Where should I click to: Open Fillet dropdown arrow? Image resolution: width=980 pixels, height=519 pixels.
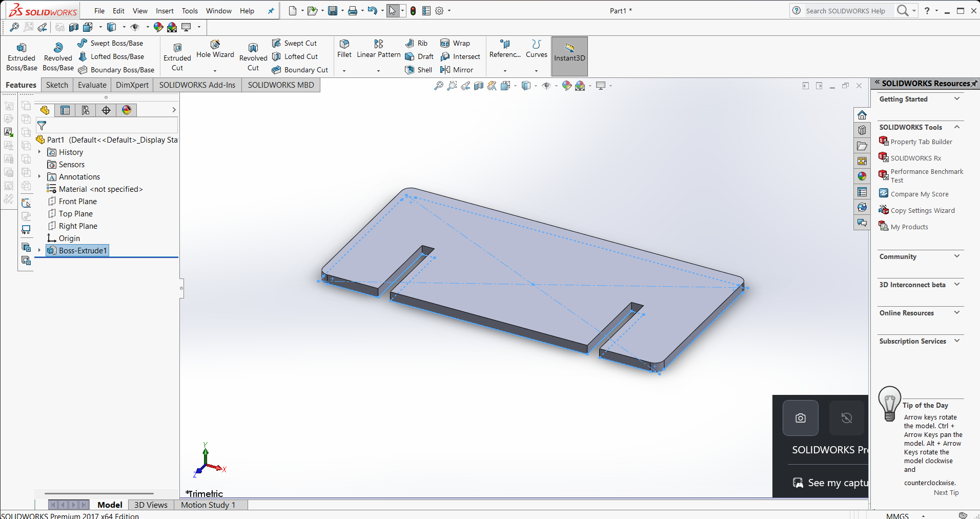point(344,71)
